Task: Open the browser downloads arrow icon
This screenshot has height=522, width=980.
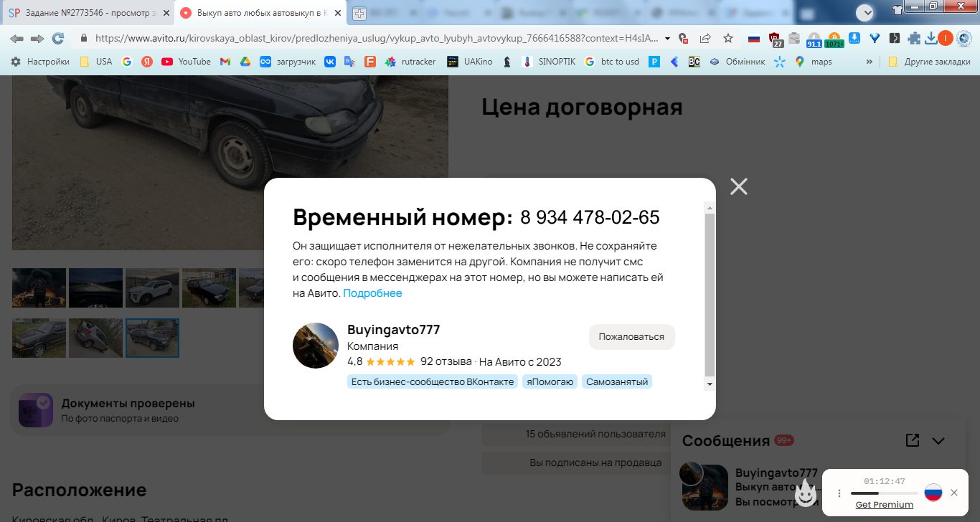Action: pos(930,39)
